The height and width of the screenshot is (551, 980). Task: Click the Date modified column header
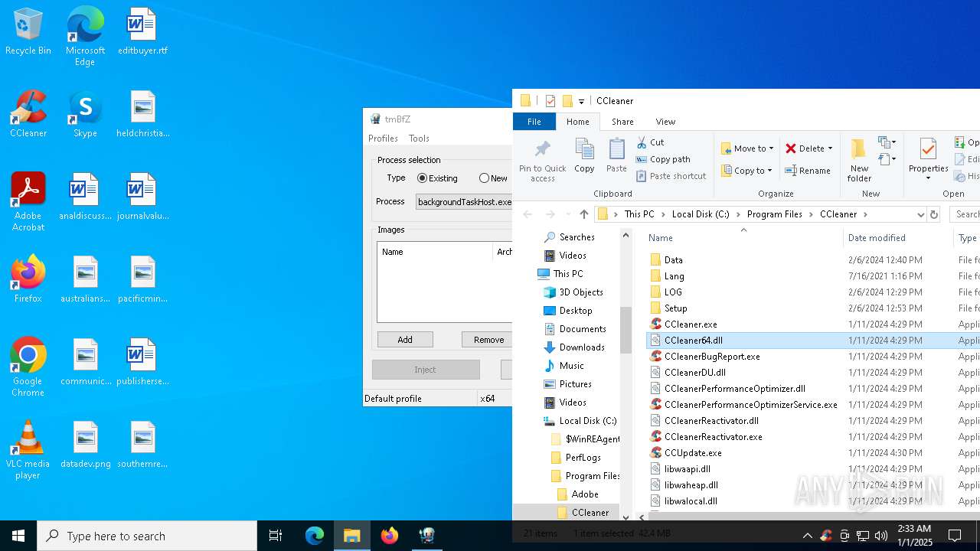[x=898, y=238]
